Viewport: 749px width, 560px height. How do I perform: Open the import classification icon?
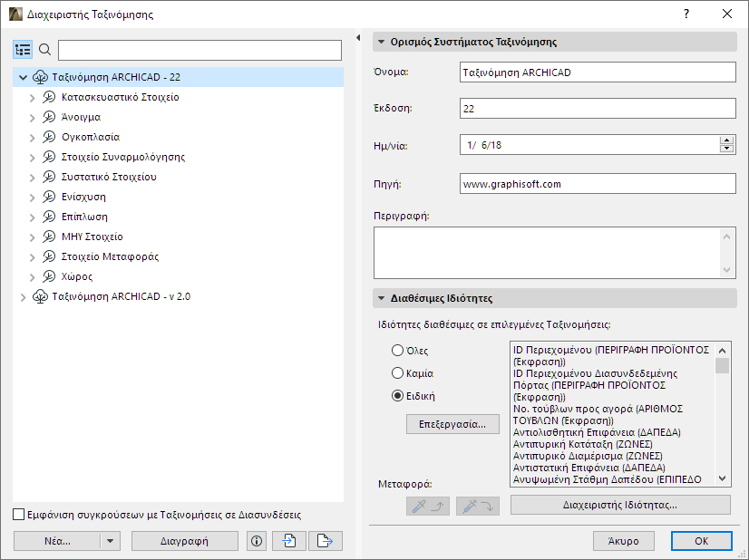pos(288,541)
